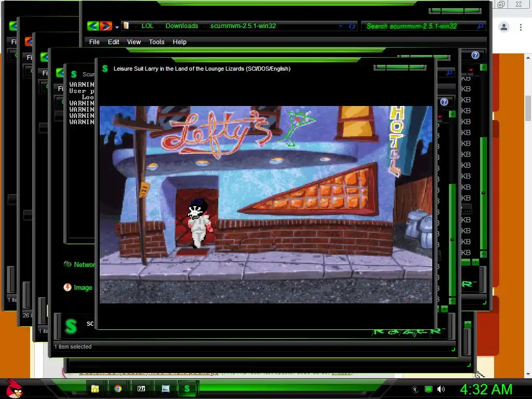Select the LOL breadcrumb in the address bar
This screenshot has width=532, height=399.
[148, 26]
